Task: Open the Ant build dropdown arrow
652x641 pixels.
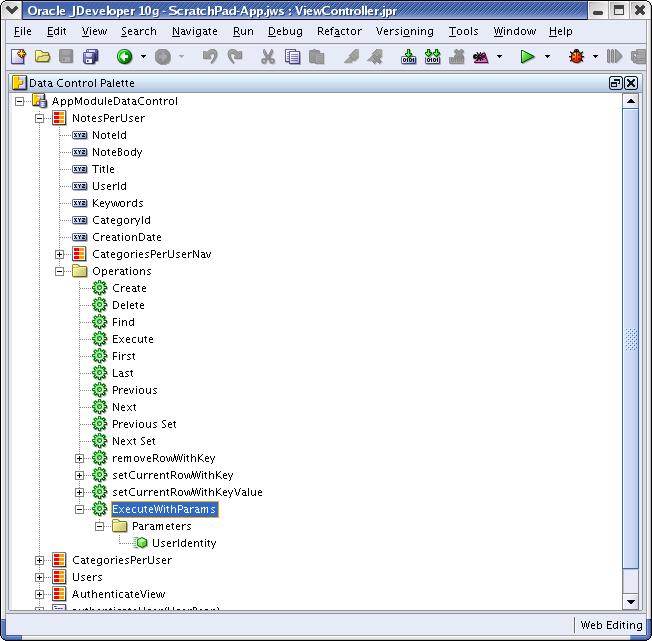Action: 499,57
